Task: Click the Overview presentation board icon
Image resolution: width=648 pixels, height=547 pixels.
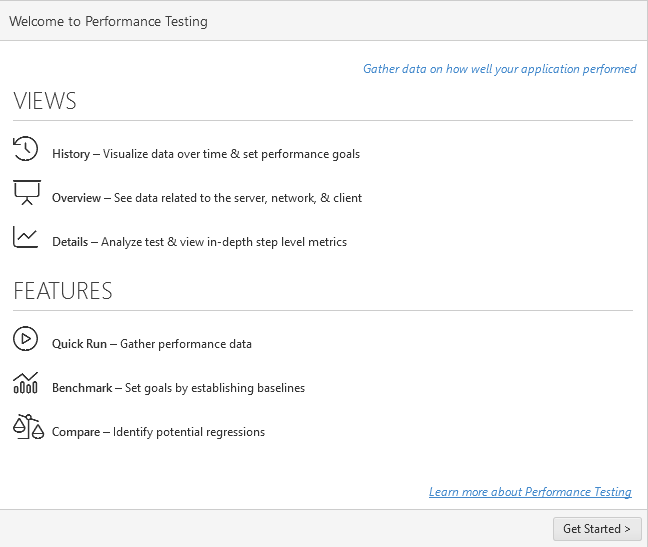Action: pos(27,193)
